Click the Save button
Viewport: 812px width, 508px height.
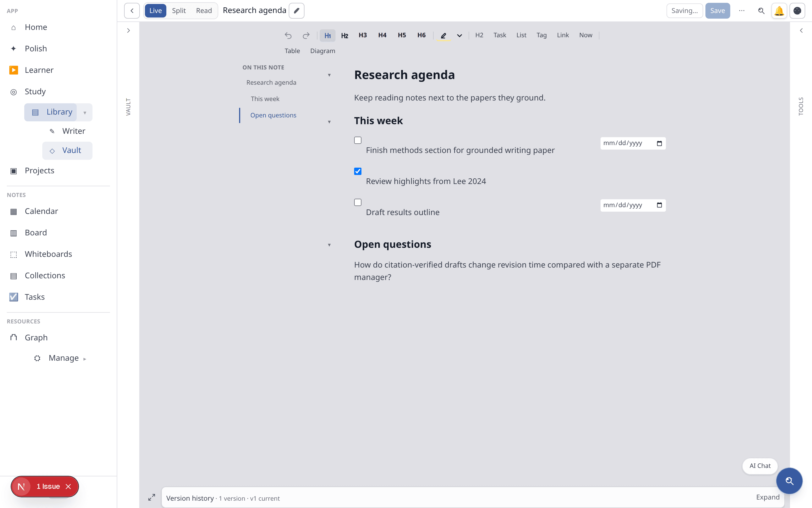tap(717, 11)
